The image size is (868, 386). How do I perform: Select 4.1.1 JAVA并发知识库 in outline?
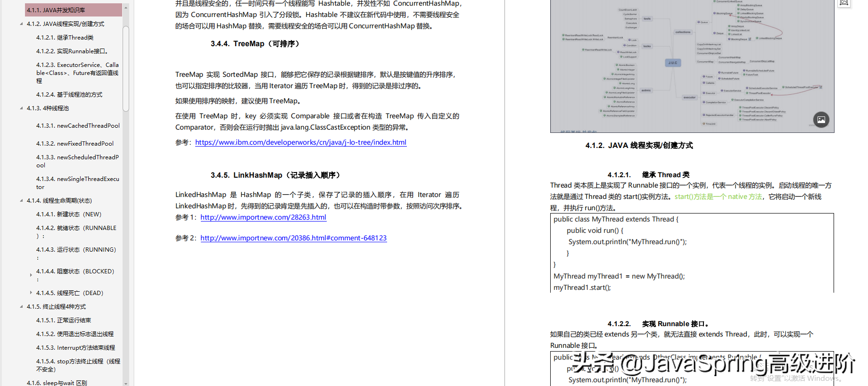[x=73, y=10]
